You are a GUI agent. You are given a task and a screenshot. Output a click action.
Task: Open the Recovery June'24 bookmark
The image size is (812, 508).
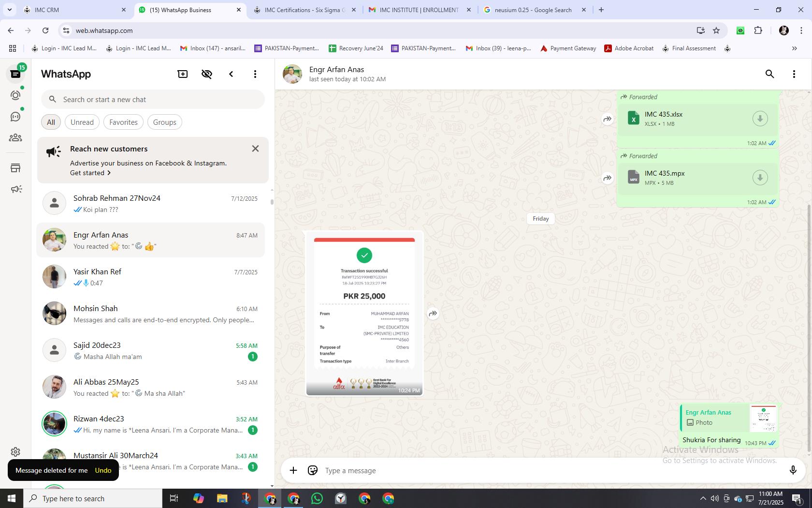click(x=356, y=48)
